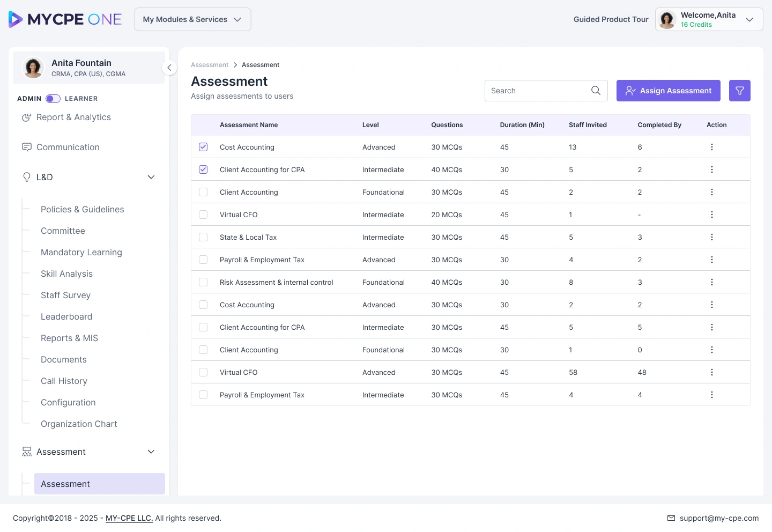This screenshot has width=772, height=532.
Task: Tick the Virtual CFO Intermediate checkbox
Action: coord(203,215)
